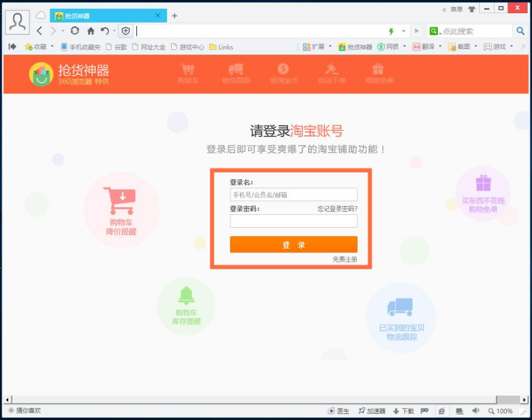Toggle the bookmarks sidebar arrow icon
The width and height of the screenshot is (532, 420).
pyautogui.click(x=12, y=47)
